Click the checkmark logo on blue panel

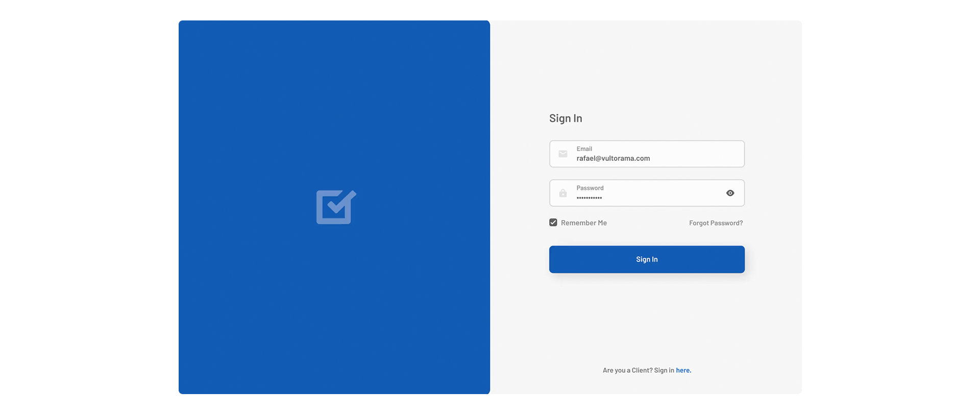[x=336, y=207]
